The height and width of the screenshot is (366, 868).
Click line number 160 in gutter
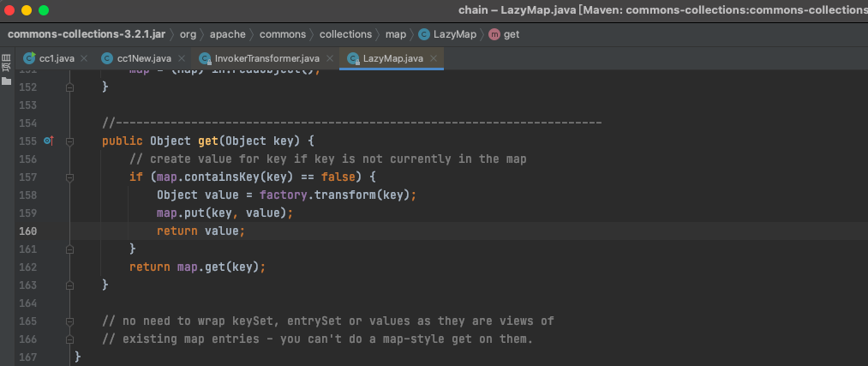pos(27,231)
